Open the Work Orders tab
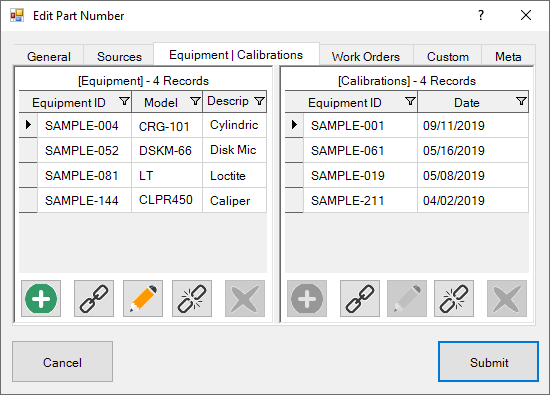The image size is (550, 395). (x=366, y=56)
